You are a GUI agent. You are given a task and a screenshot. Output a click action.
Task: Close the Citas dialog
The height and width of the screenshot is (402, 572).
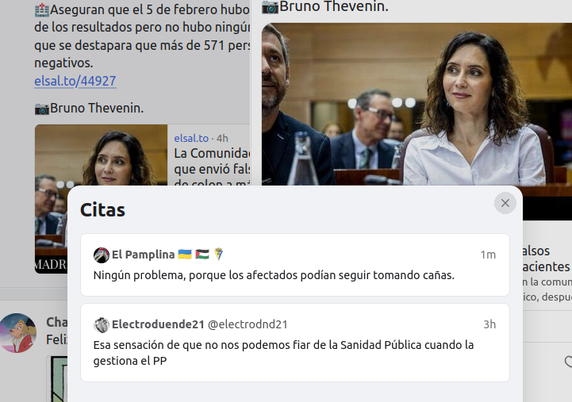pos(505,203)
